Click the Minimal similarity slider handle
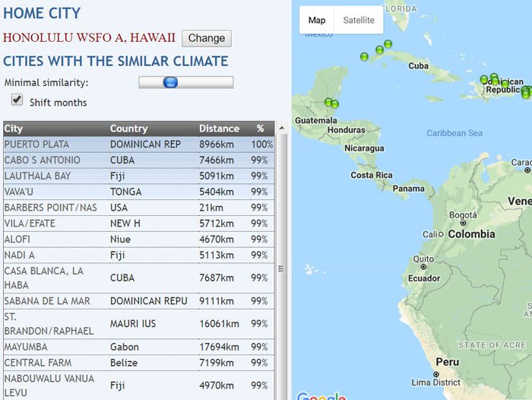The height and width of the screenshot is (400, 532). click(x=170, y=82)
